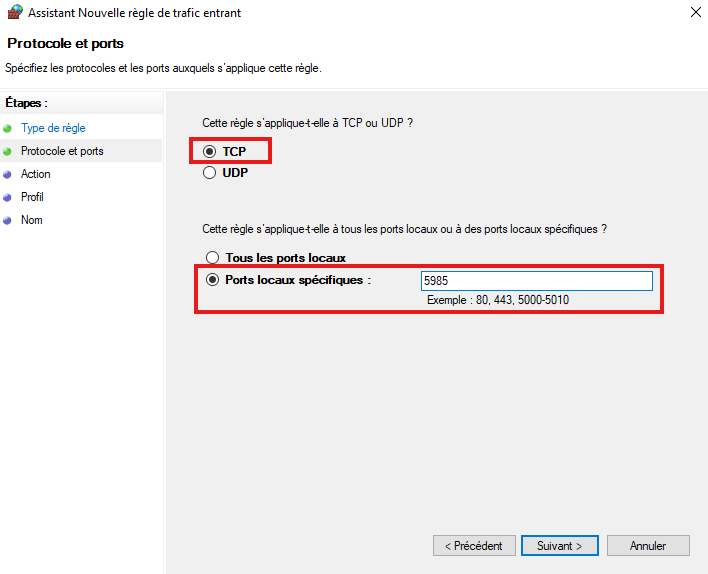The image size is (708, 574).
Task: Jump to the Nom step label
Action: coord(32,220)
